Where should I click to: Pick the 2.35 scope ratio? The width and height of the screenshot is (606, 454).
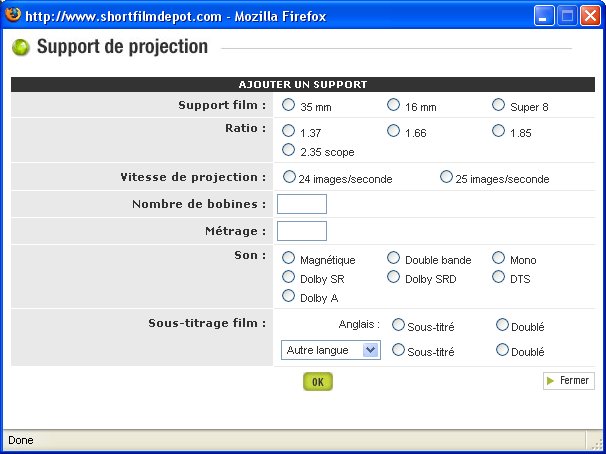click(x=289, y=151)
